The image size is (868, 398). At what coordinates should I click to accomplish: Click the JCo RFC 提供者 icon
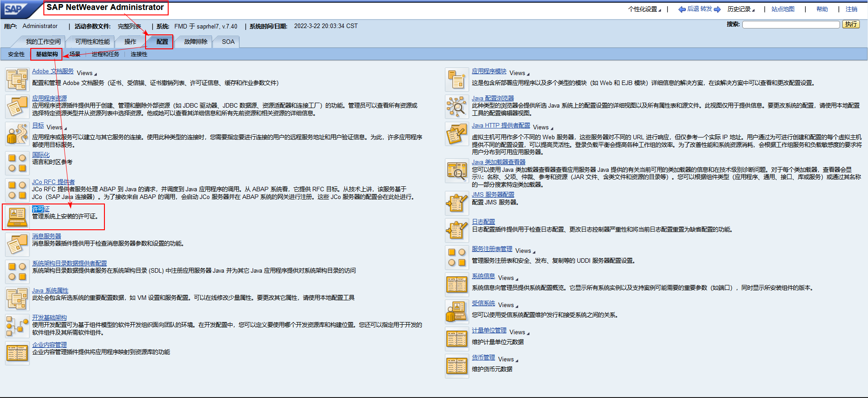coord(17,190)
